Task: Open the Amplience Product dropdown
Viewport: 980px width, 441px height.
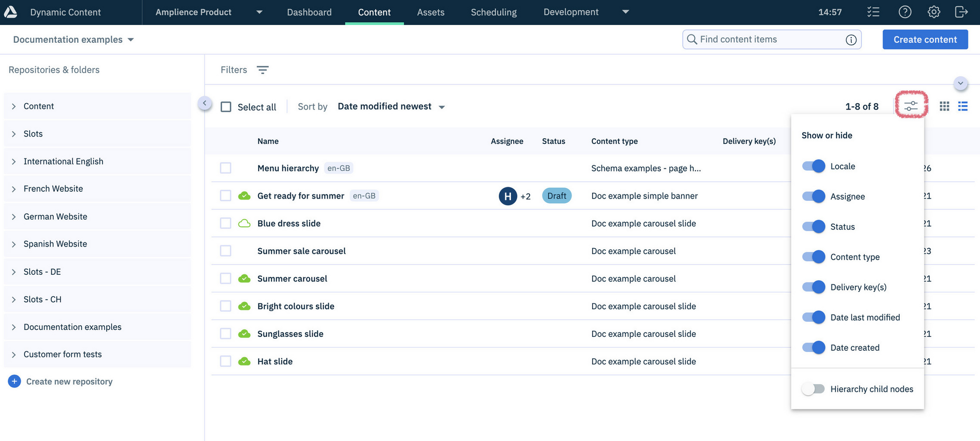Action: (x=209, y=12)
